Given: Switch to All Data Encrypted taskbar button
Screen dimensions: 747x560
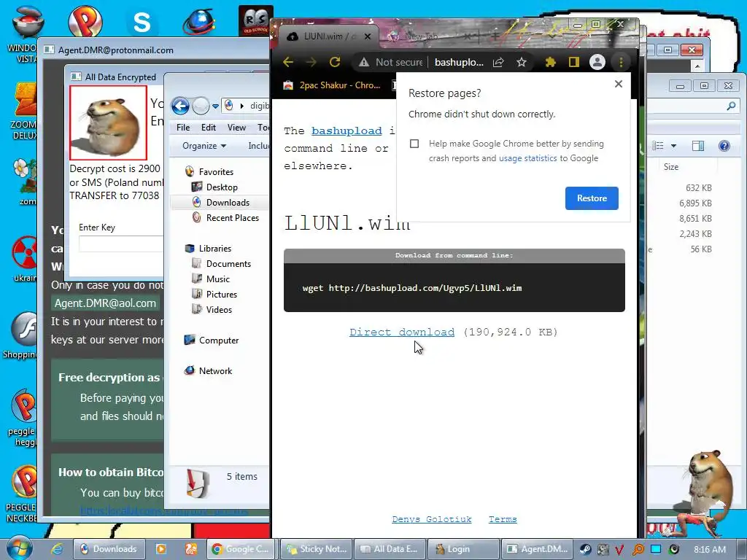Looking at the screenshot, I should pos(390,549).
